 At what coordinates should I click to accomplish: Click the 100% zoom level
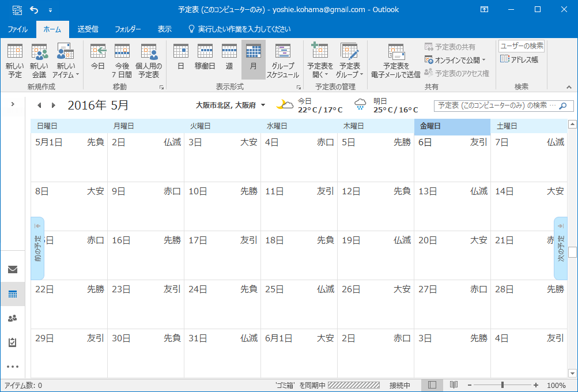pyautogui.click(x=556, y=385)
